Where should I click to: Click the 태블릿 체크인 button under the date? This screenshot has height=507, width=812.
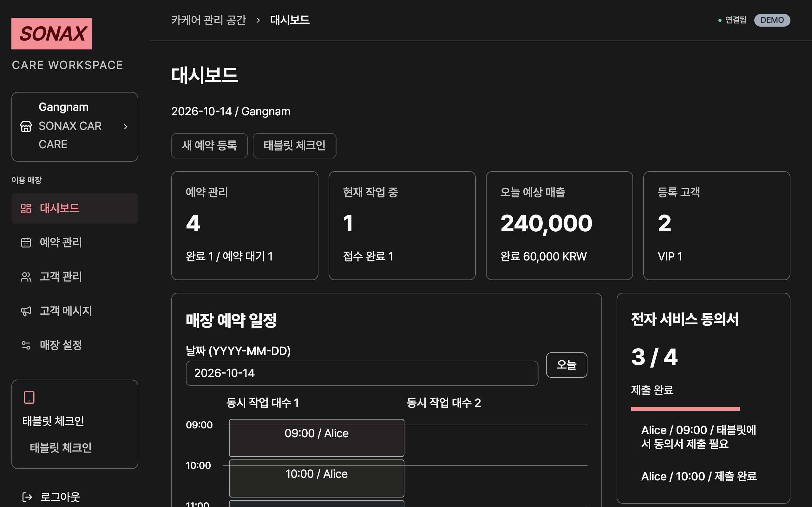[294, 145]
